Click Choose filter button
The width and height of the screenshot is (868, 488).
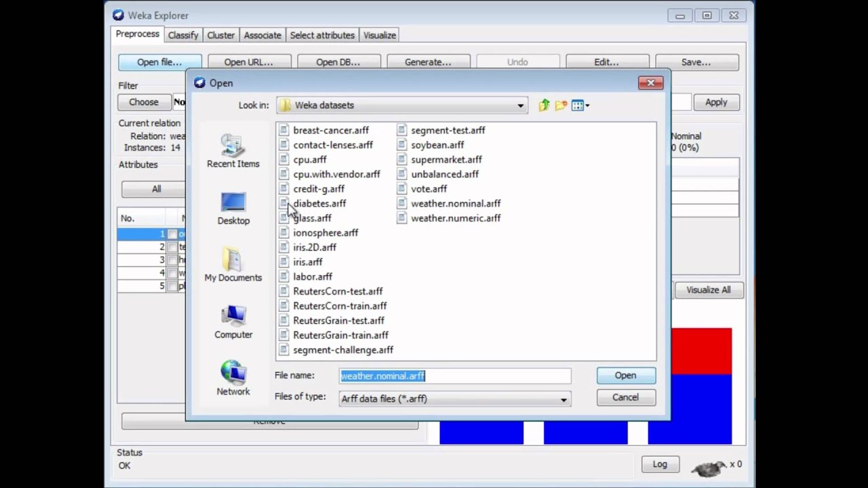(x=144, y=102)
